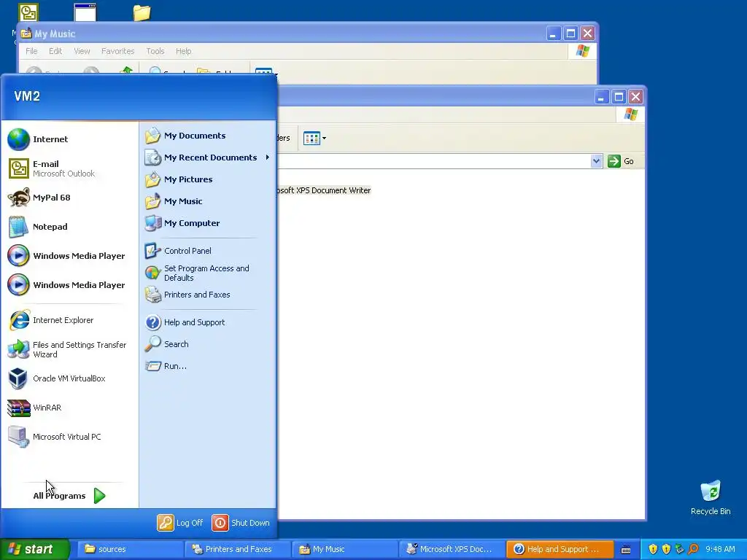747x560 pixels.
Task: Open Help and Support in Start menu
Action: [208, 322]
